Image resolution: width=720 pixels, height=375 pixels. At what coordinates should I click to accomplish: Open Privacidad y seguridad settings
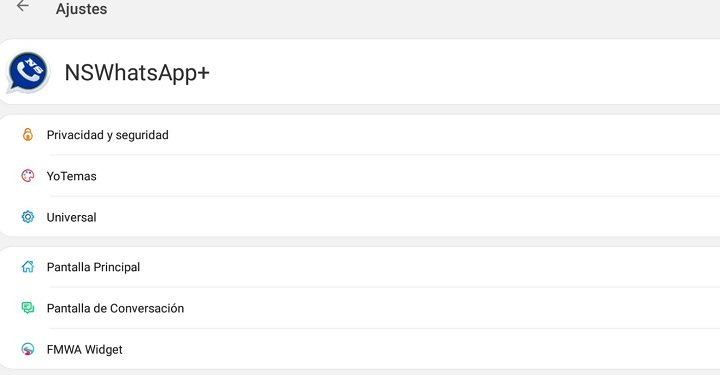coord(360,135)
